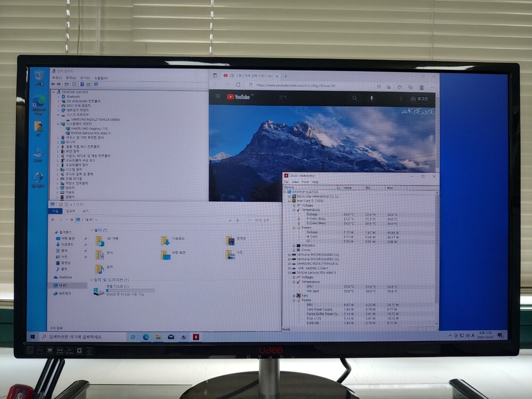This screenshot has width=532, height=399.
Task: Collapse the Folders (7) group
Action: tap(91, 230)
